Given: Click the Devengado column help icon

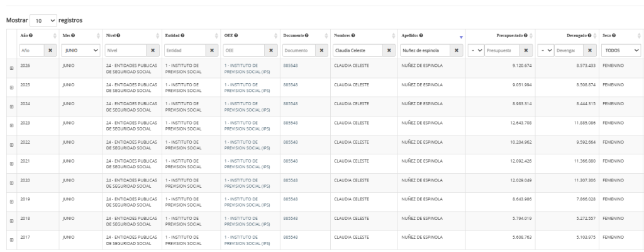Looking at the screenshot, I should tap(589, 36).
